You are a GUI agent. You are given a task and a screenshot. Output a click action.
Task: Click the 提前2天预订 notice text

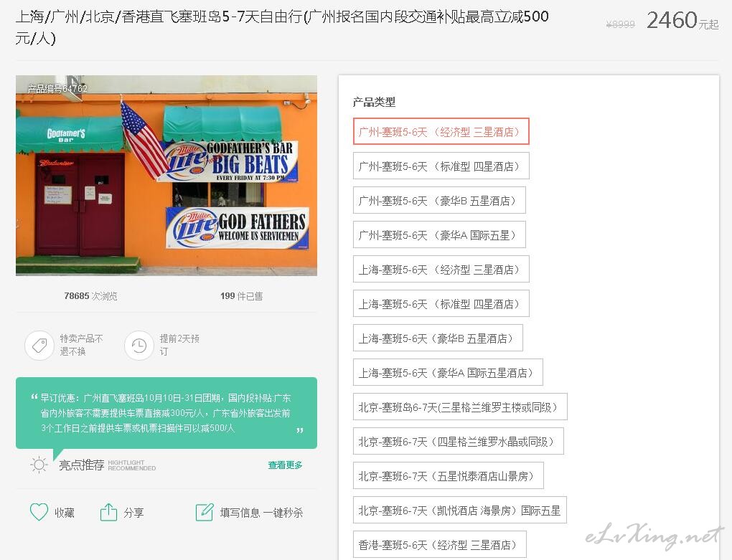(179, 345)
